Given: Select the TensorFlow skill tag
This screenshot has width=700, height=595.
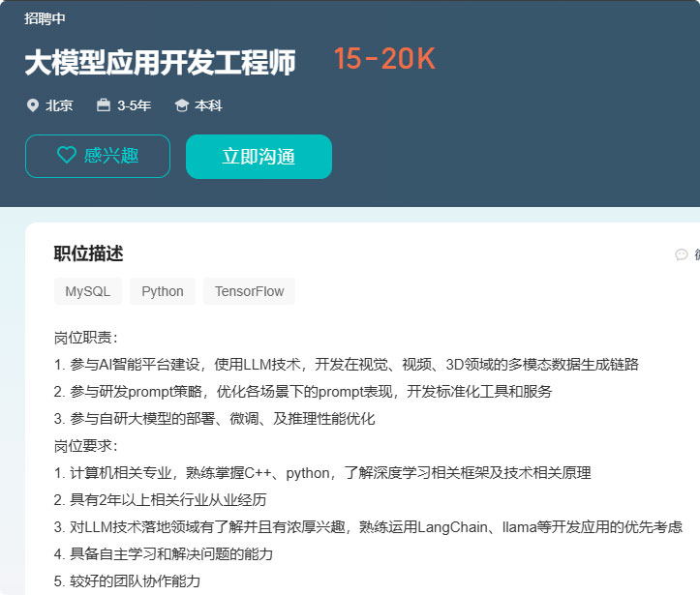Looking at the screenshot, I should point(249,291).
